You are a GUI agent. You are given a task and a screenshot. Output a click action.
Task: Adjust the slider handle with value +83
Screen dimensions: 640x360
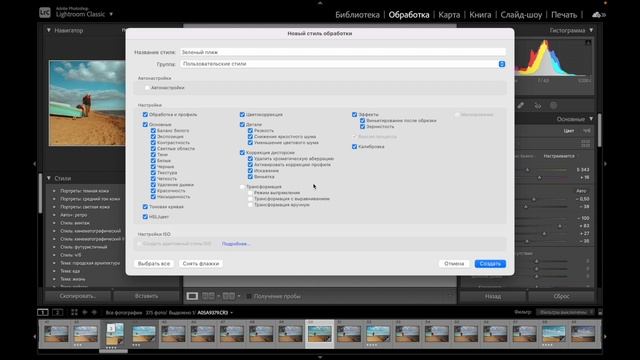[560, 226]
